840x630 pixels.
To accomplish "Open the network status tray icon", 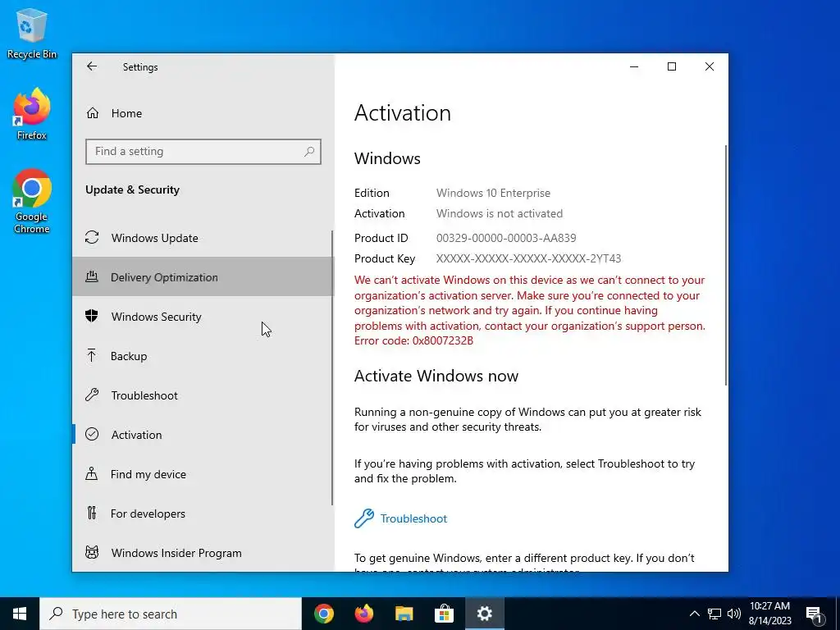I will point(714,614).
